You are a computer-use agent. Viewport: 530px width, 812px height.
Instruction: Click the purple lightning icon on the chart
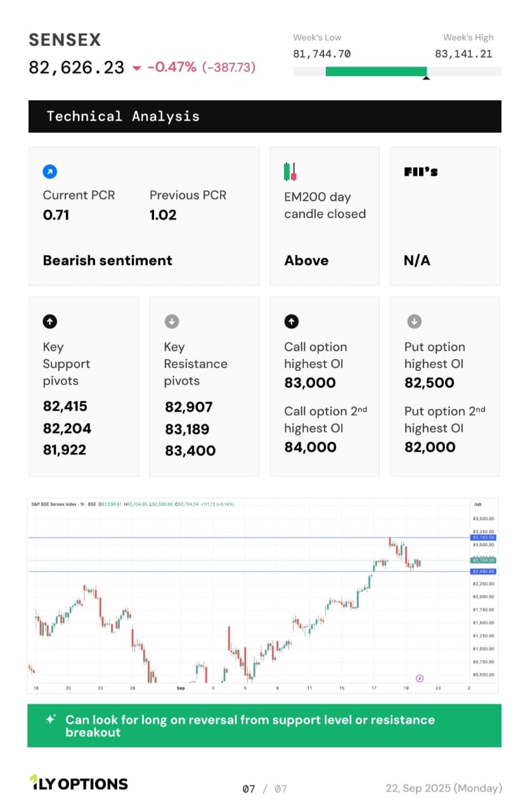click(419, 678)
